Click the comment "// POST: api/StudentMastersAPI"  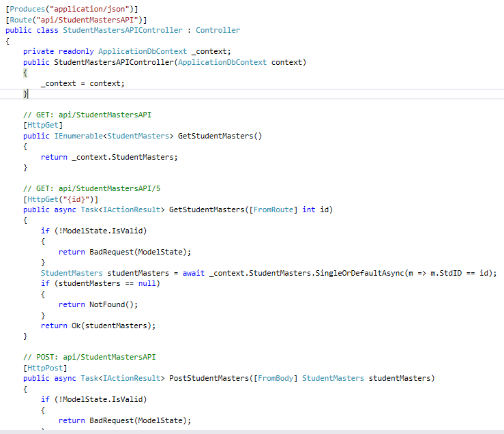point(89,357)
